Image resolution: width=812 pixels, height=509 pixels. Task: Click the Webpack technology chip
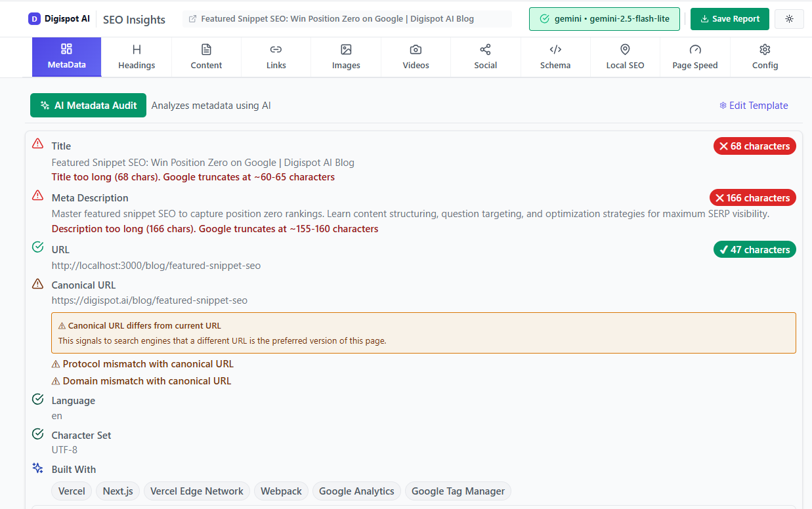coord(282,491)
